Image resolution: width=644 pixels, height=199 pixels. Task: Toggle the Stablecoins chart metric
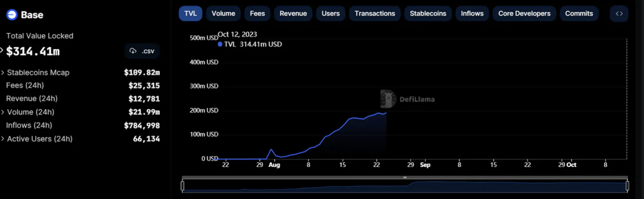coord(428,14)
